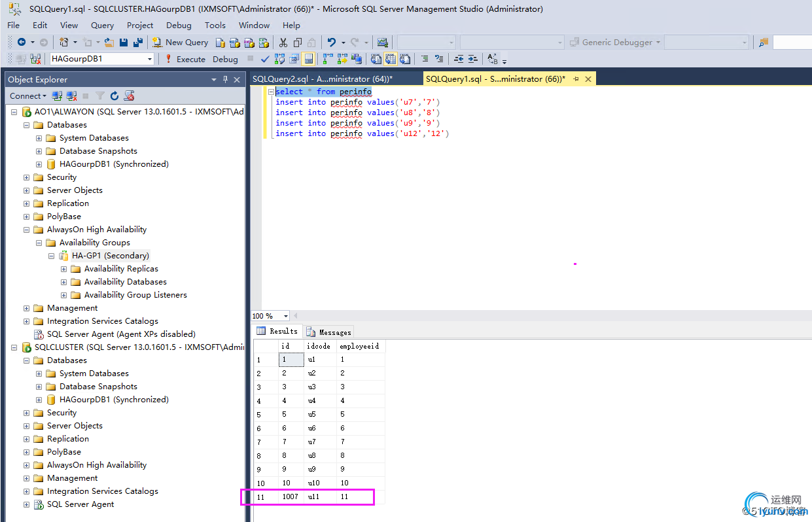Screen dimensions: 812x522
Task: Click the New Query button
Action: [181, 43]
